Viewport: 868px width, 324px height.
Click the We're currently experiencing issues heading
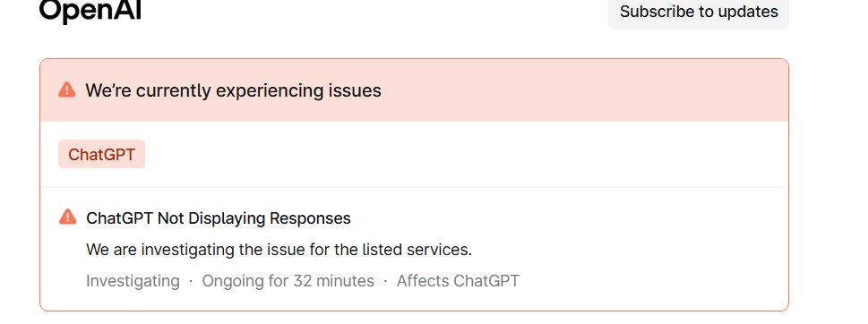tap(233, 90)
